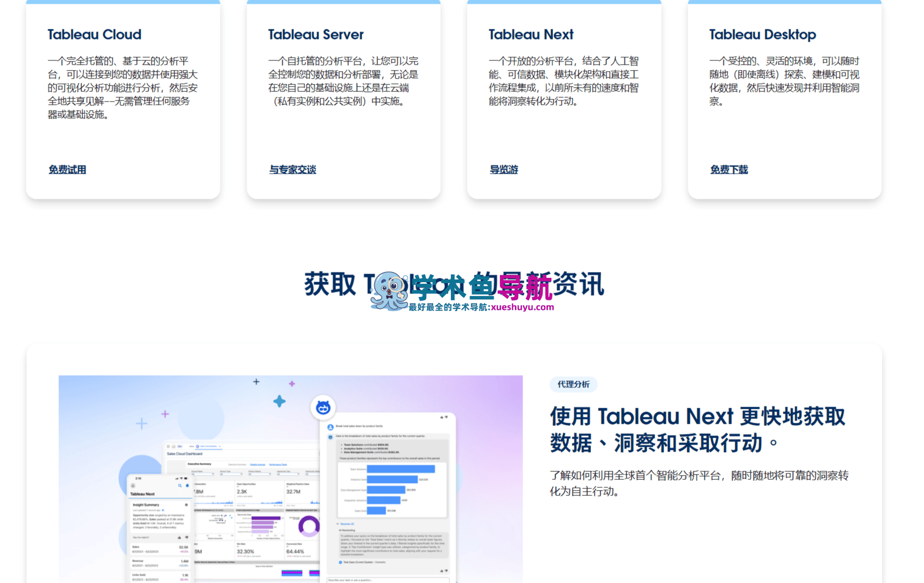
Task: Open the Tableau Next dashboard illustration image
Action: pos(291,479)
